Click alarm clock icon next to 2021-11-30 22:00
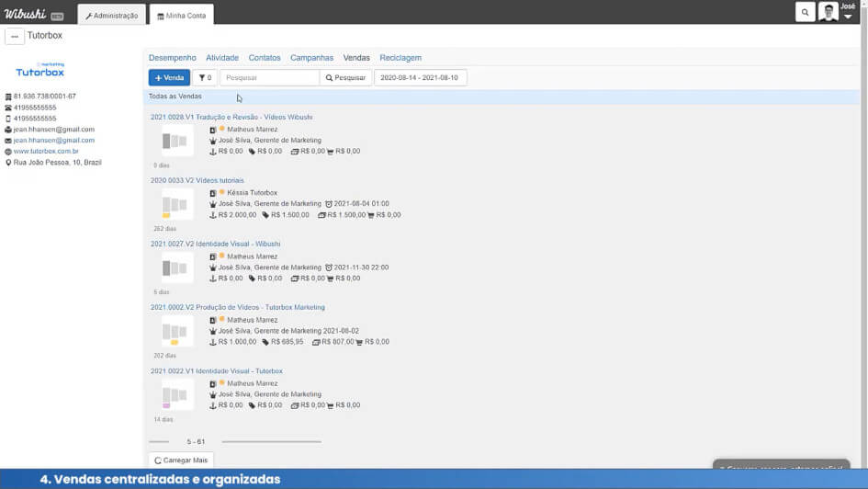Screen dimensions: 868x489 328,267
